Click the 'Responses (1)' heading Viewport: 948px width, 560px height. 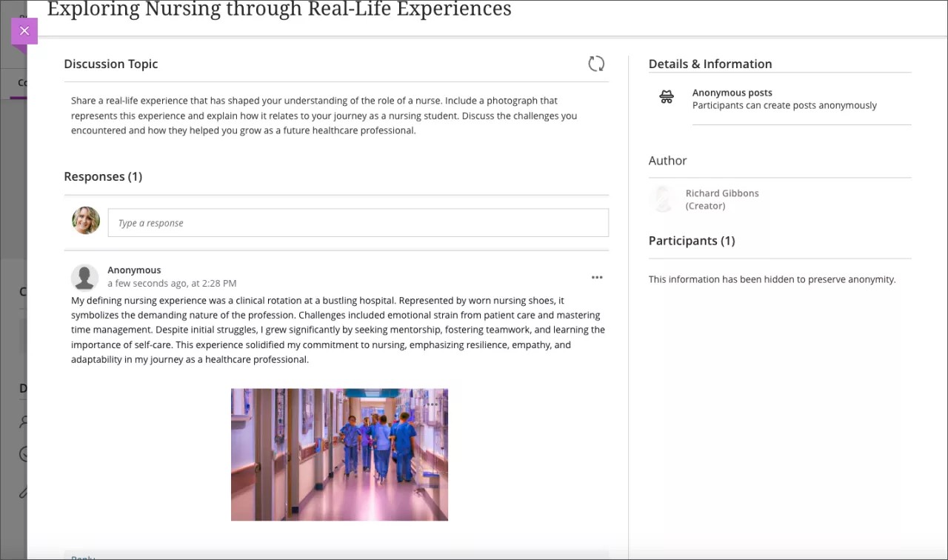[x=103, y=176]
